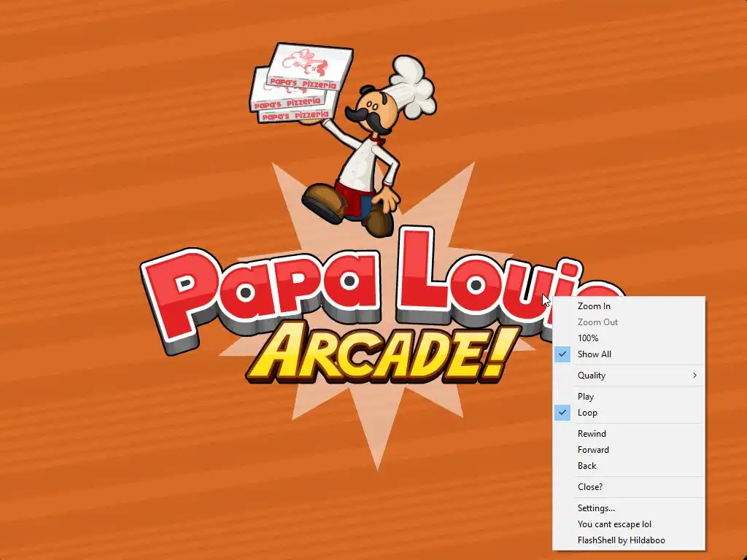Toggle the Loop option
The image size is (747, 560).
(x=628, y=413)
